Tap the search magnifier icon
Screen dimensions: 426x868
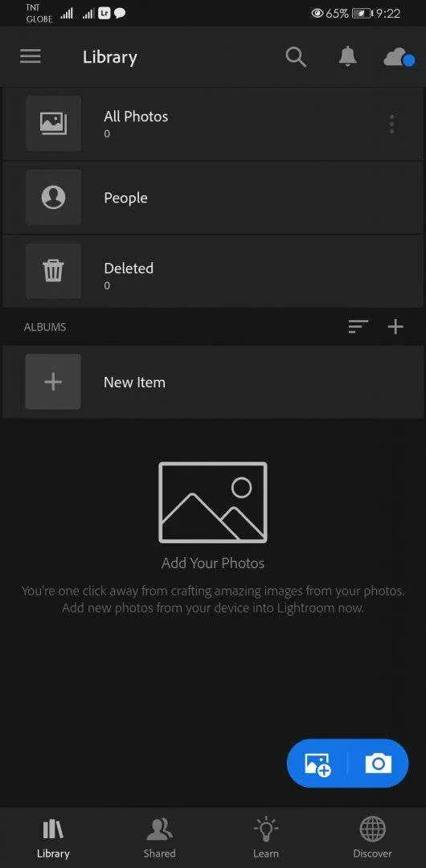click(296, 57)
